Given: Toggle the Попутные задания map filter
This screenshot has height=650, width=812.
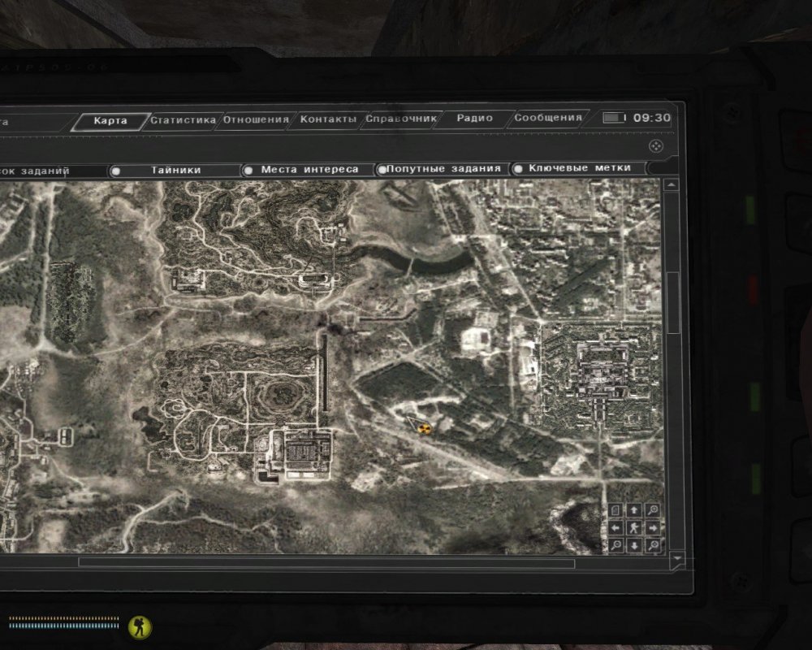Looking at the screenshot, I should coord(443,168).
